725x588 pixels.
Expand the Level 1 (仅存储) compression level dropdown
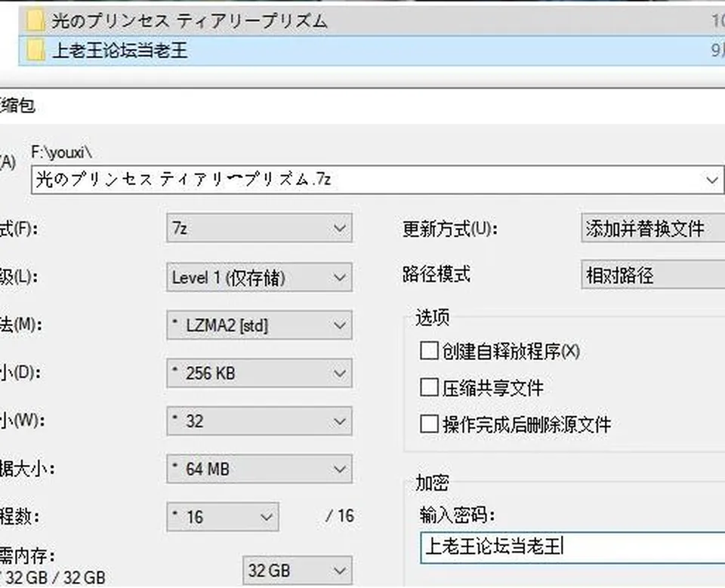tap(259, 277)
